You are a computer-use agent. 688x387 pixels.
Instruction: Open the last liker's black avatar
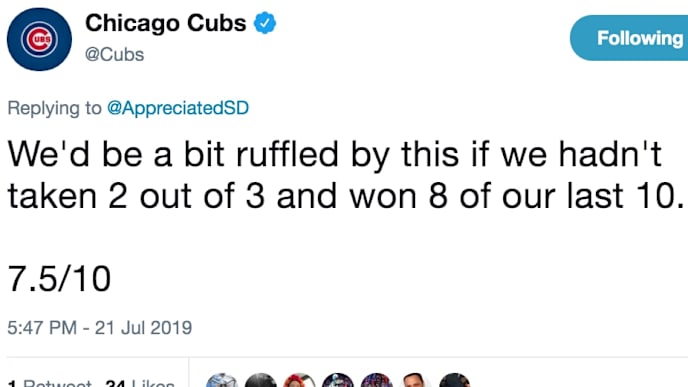(x=454, y=381)
